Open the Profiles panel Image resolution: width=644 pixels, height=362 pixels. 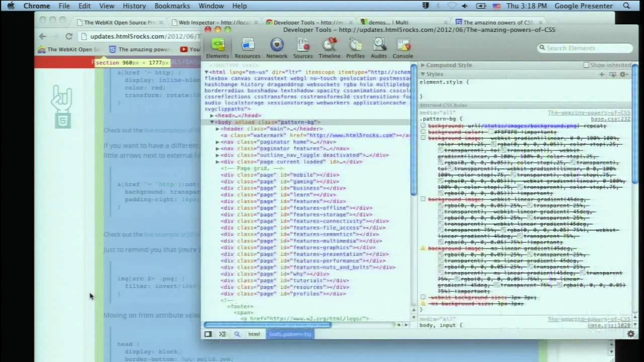click(355, 48)
